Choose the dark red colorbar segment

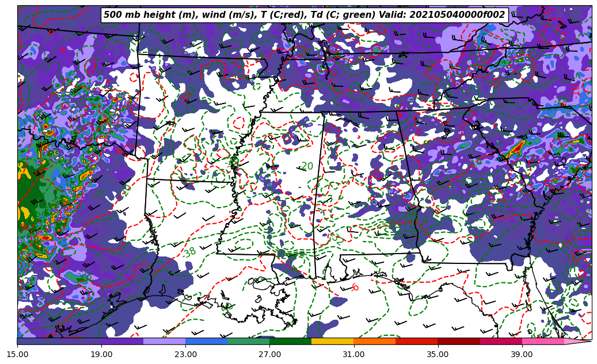tap(458, 341)
